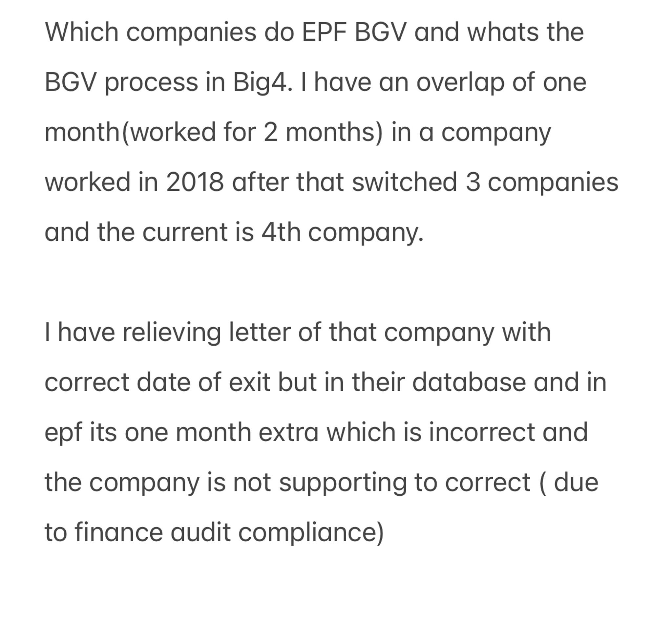The width and height of the screenshot is (672, 628).
Task: Click the word "supporting" in the text
Action: pos(343,483)
